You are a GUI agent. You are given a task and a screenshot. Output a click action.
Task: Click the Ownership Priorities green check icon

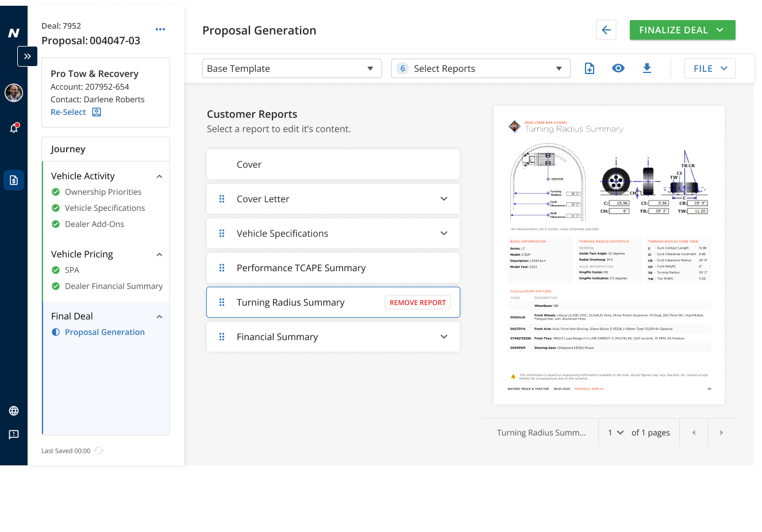(x=56, y=192)
